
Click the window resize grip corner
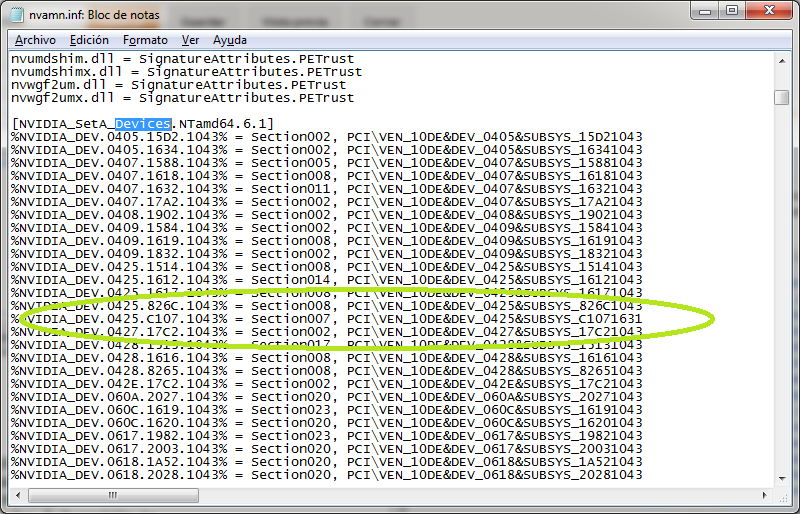(x=783, y=496)
